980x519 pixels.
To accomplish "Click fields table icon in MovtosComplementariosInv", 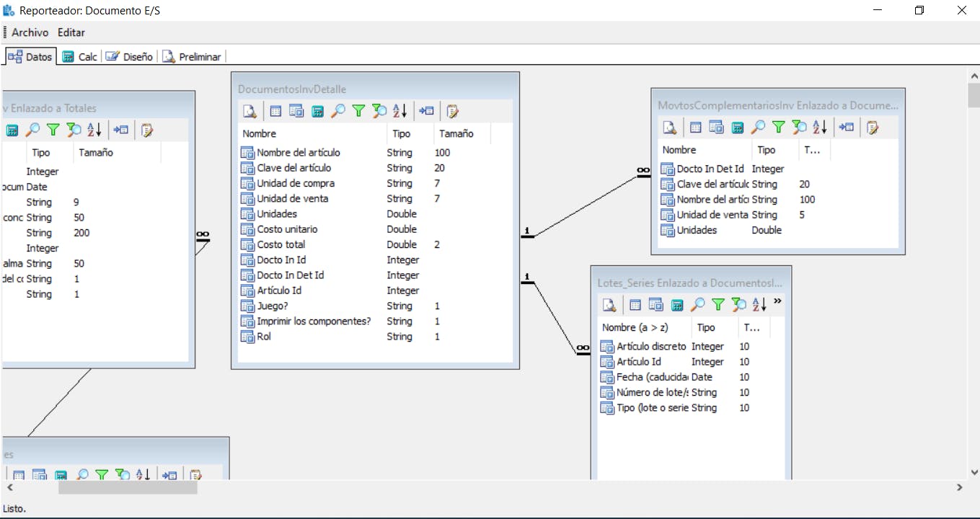I will pos(695,128).
